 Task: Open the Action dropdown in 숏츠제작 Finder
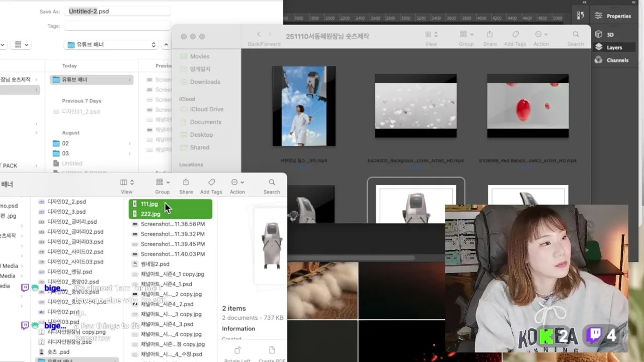click(x=541, y=35)
